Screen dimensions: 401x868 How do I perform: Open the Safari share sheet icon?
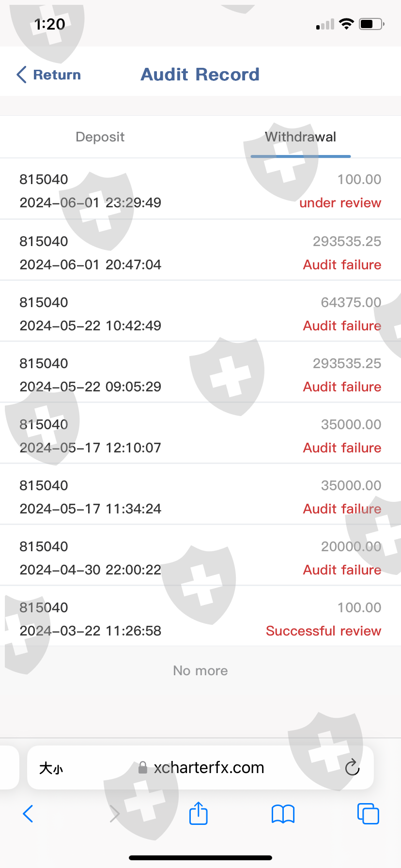click(x=198, y=813)
